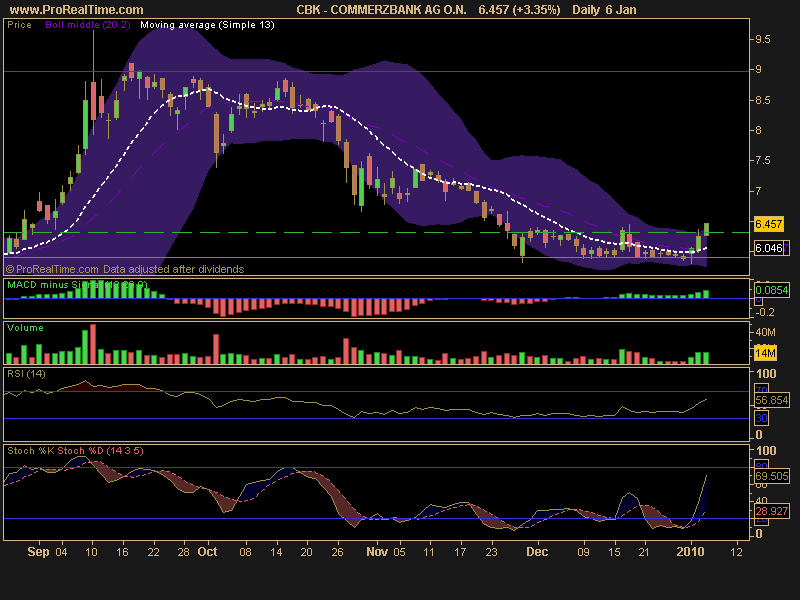Select the Daily timeframe label
800x600 pixels.
click(x=593, y=9)
